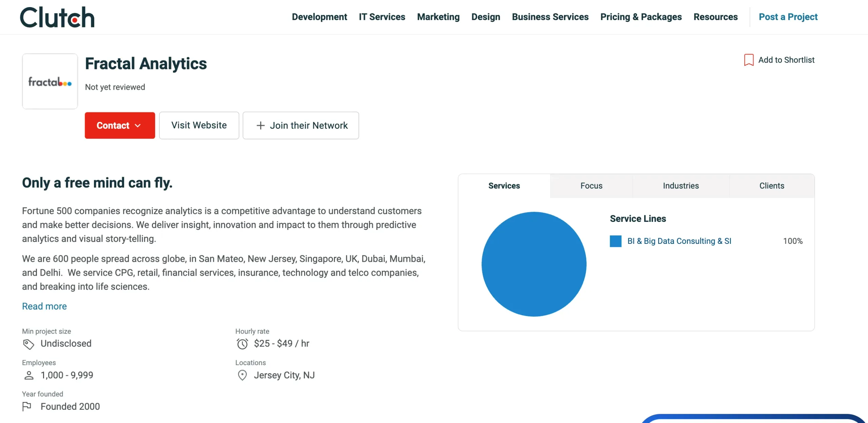Open the Development menu
The height and width of the screenshot is (423, 868).
click(319, 17)
